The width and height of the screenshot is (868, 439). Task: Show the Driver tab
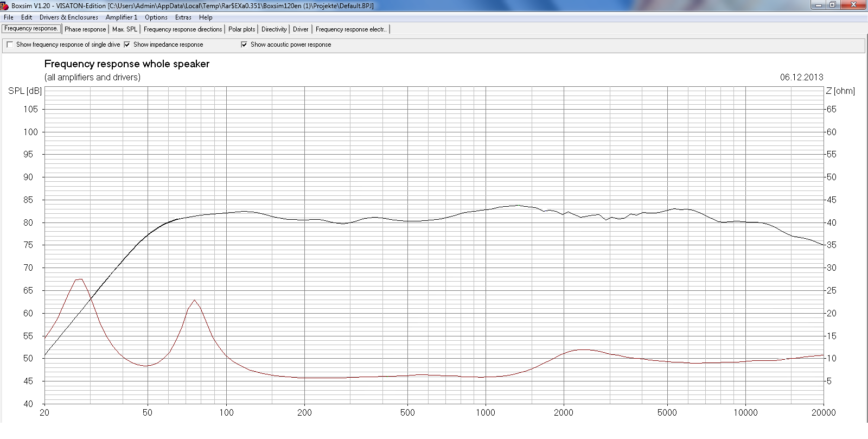(301, 29)
